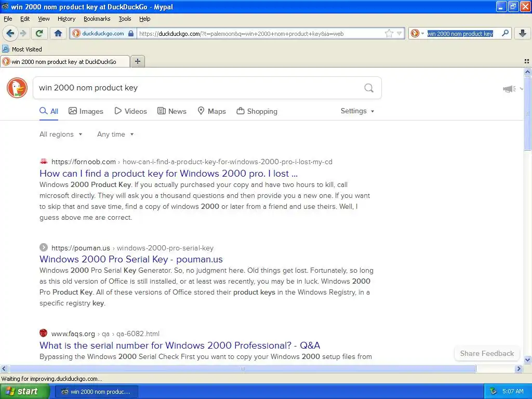Open a new tab with the plus button
The height and width of the screenshot is (399, 532).
click(137, 61)
